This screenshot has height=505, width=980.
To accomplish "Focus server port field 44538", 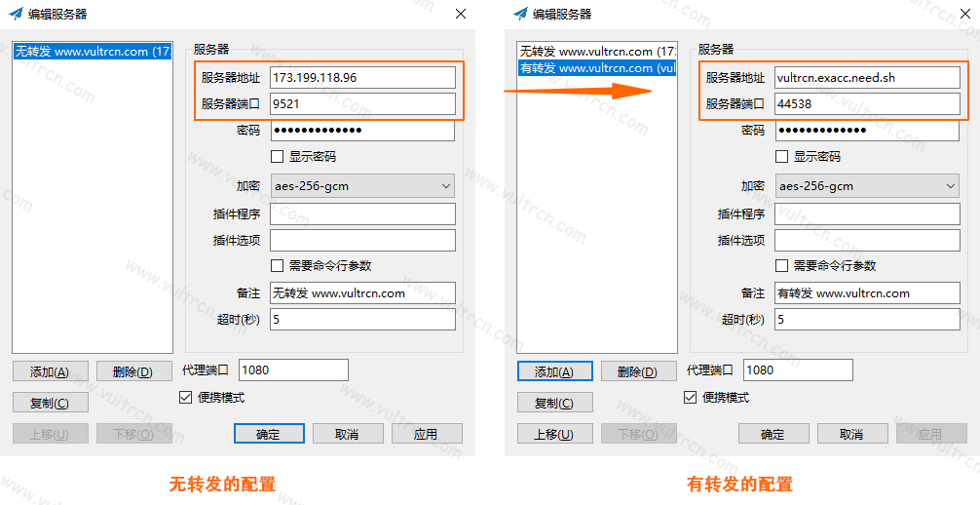I will [x=867, y=104].
